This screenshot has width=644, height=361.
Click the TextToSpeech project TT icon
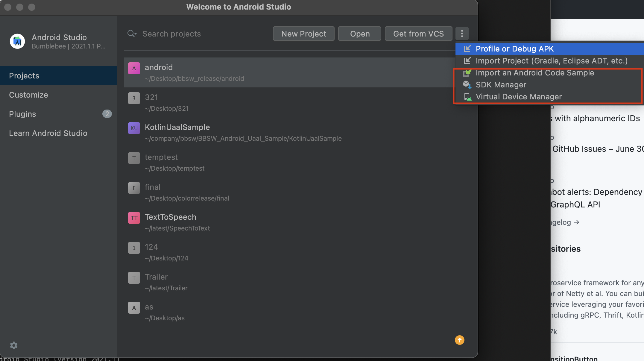tap(134, 218)
